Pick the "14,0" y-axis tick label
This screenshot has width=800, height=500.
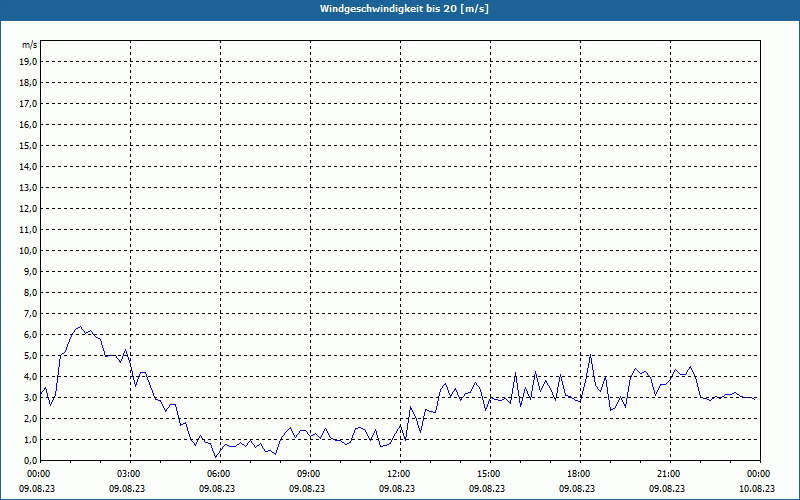click(x=29, y=166)
